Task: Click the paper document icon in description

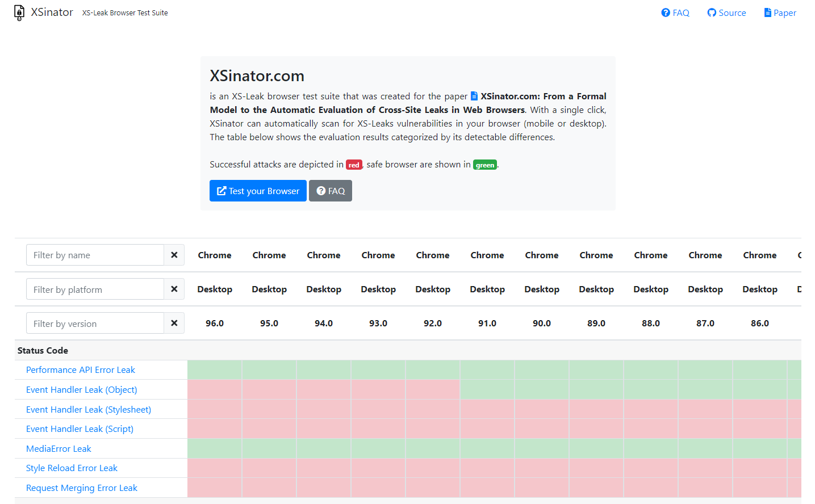Action: point(474,96)
